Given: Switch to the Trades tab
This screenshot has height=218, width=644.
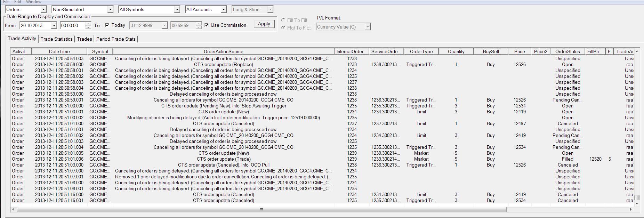Looking at the screenshot, I should pyautogui.click(x=84, y=39).
